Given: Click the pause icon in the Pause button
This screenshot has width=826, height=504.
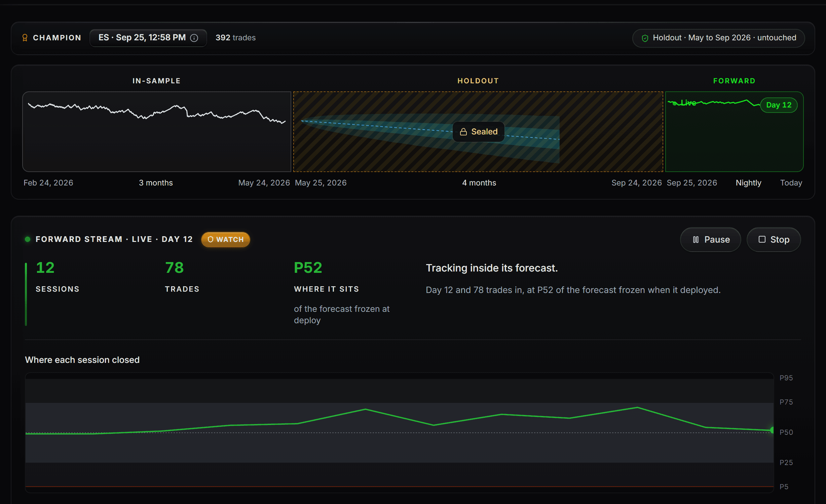Looking at the screenshot, I should [696, 240].
